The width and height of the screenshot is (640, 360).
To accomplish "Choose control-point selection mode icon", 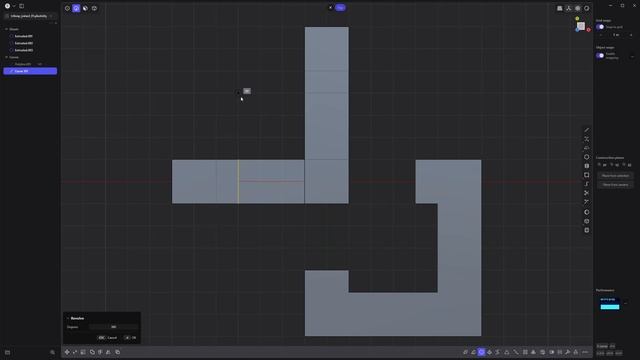I will pyautogui.click(x=67, y=8).
